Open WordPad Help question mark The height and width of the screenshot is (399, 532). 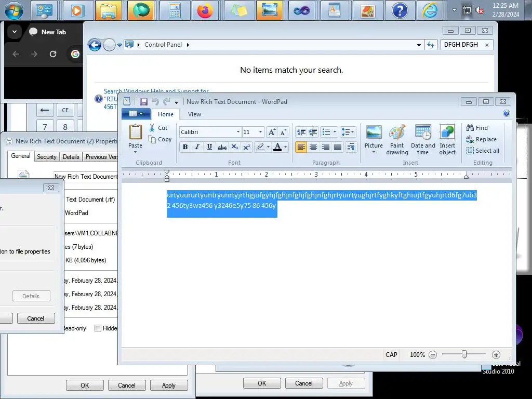pyautogui.click(x=506, y=113)
